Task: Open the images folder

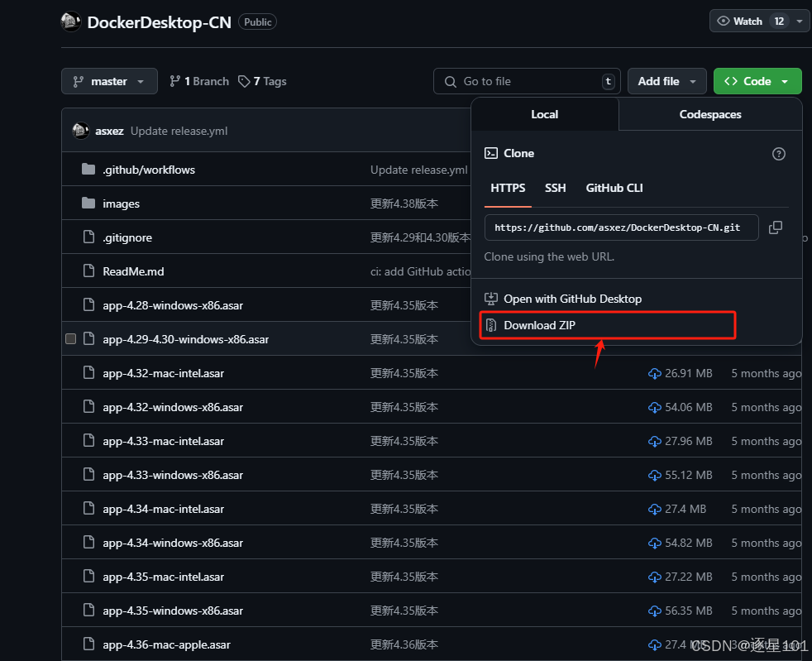Action: 122,204
